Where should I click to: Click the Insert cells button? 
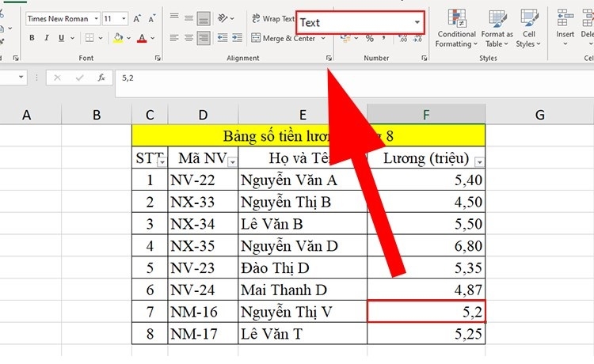point(565,28)
